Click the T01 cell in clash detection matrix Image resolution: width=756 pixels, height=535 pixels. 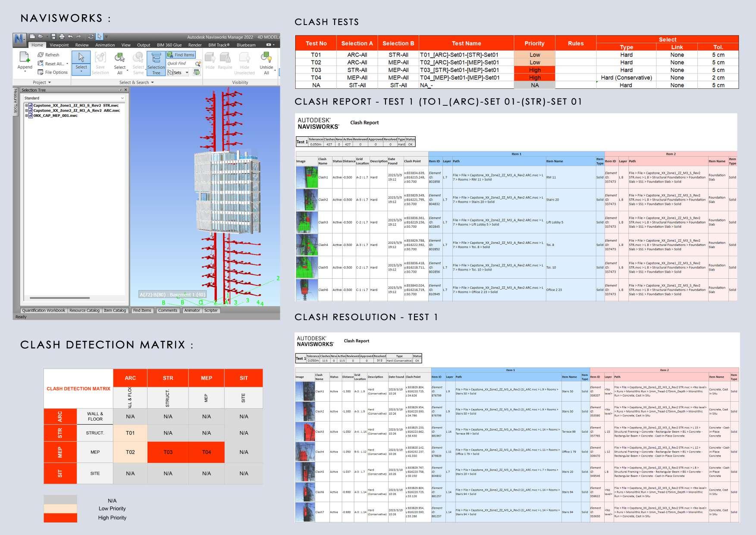pyautogui.click(x=130, y=433)
